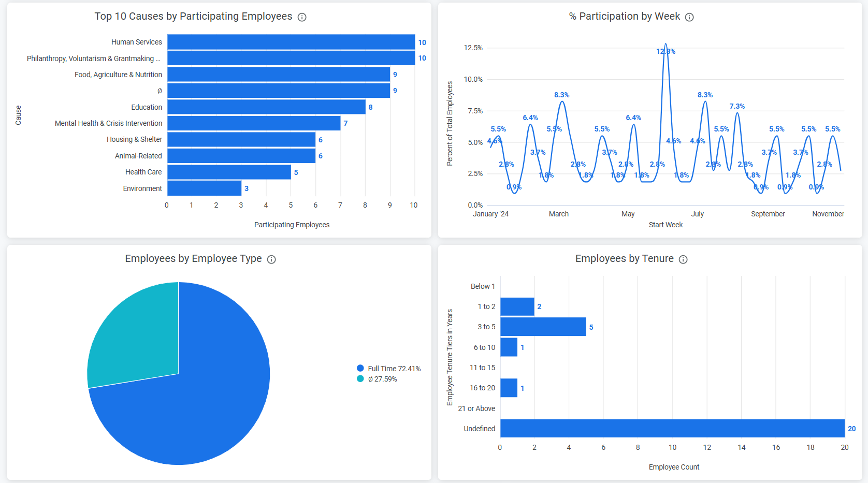
Task: Select the Housing & Shelter bar
Action: coord(241,139)
